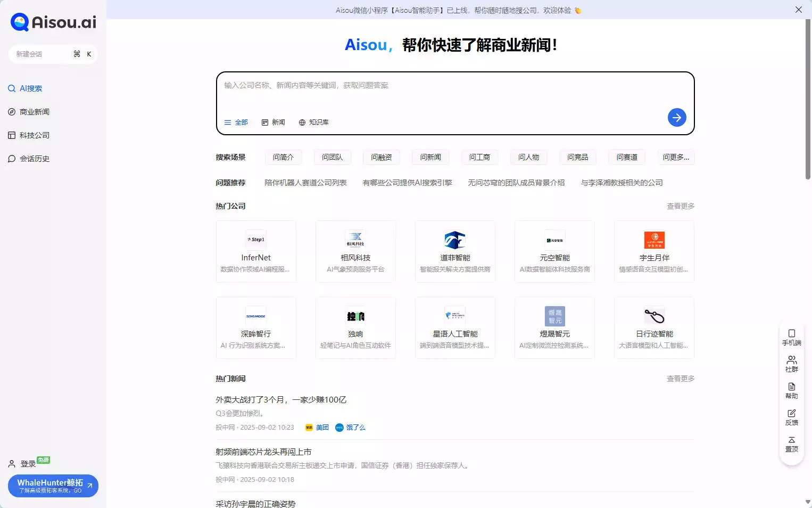Click the 登录 login button
Screen dimensions: 812x508
pos(28,463)
